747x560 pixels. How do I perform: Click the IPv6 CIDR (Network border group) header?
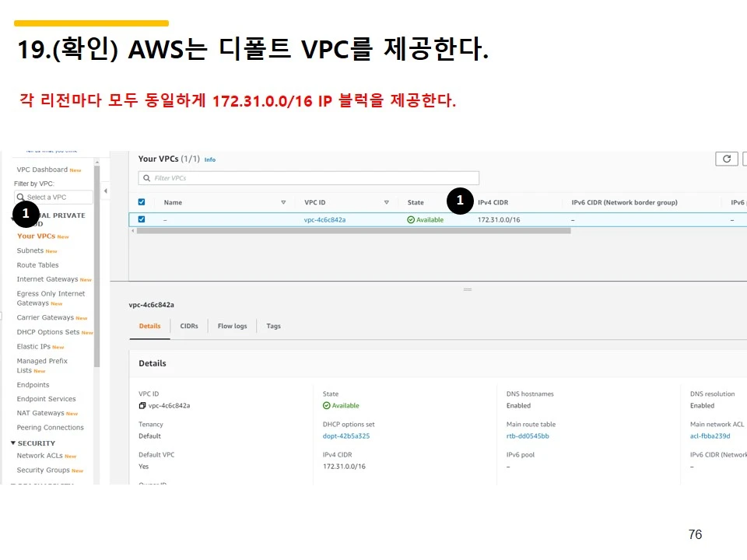(625, 202)
